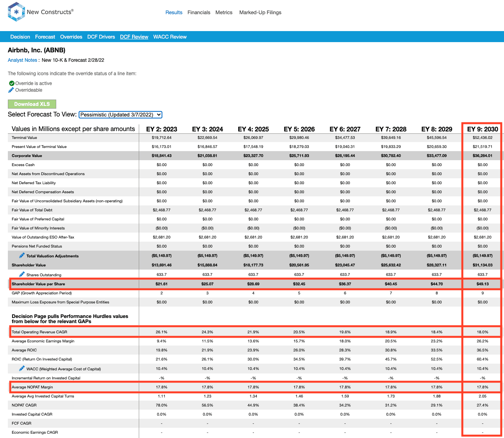Click the green Override is active checkmark icon

(x=11, y=83)
